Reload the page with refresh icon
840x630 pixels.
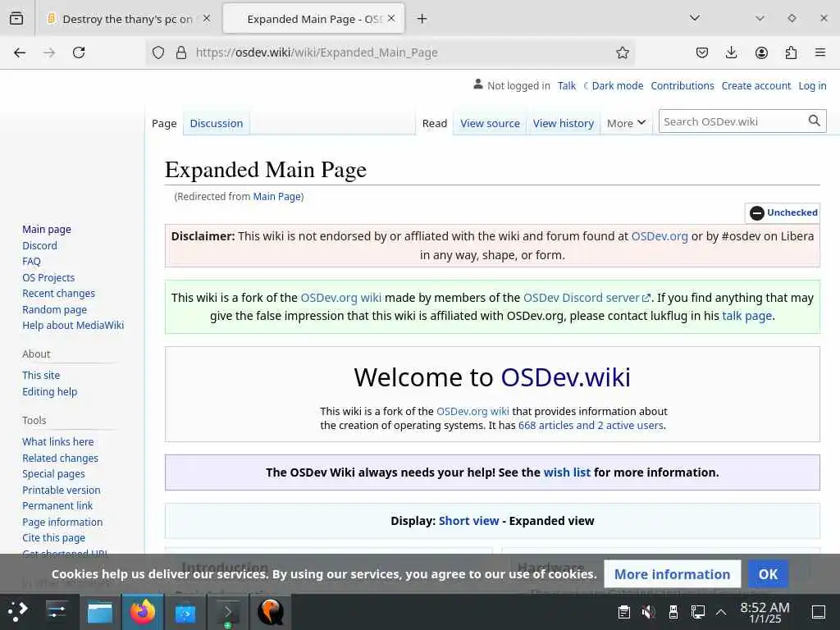79,52
